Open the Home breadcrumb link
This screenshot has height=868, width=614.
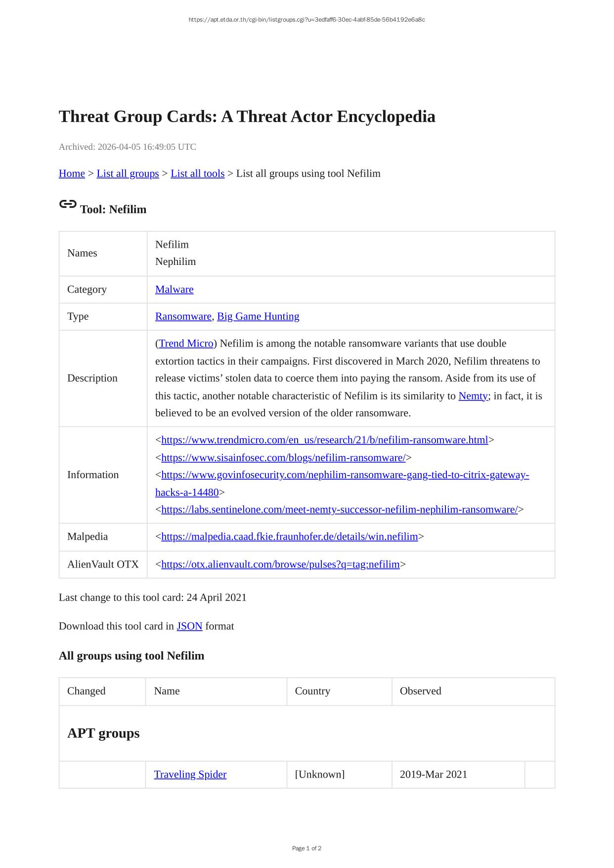point(72,174)
